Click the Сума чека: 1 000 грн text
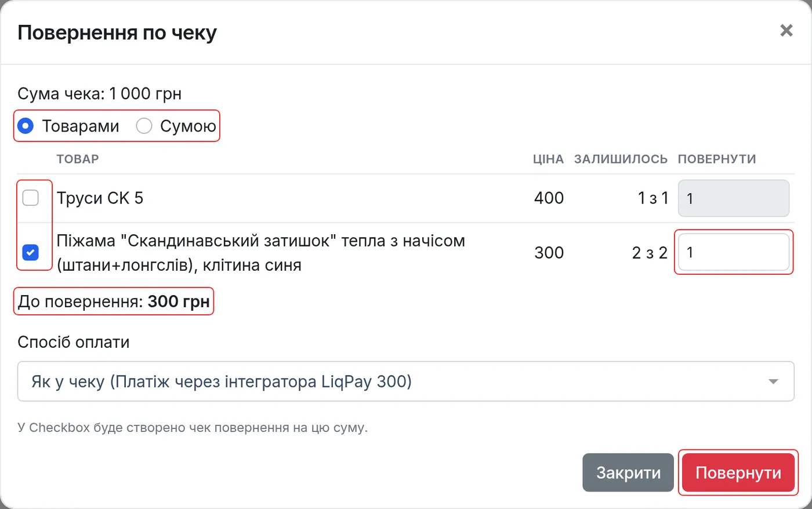The height and width of the screenshot is (509, 812). (99, 93)
